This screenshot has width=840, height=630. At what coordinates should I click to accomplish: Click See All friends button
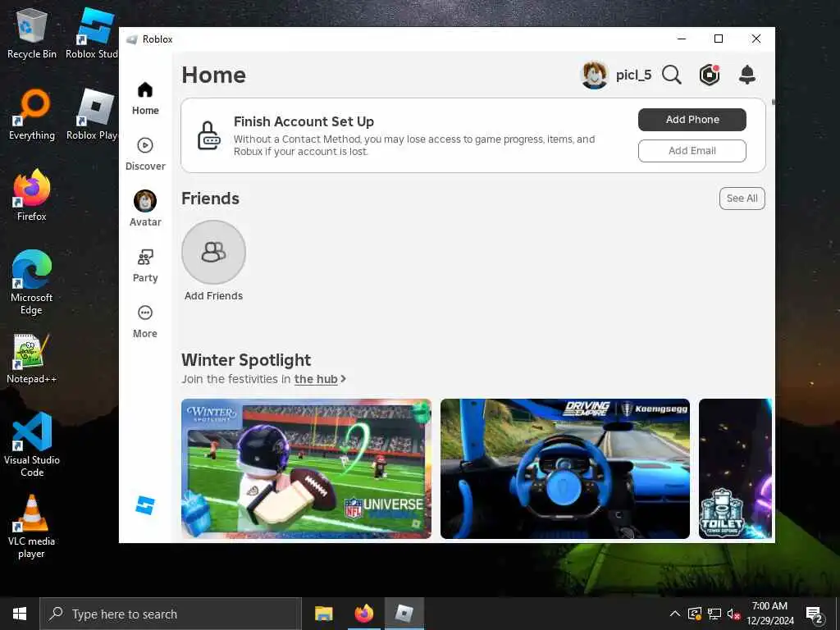point(742,199)
